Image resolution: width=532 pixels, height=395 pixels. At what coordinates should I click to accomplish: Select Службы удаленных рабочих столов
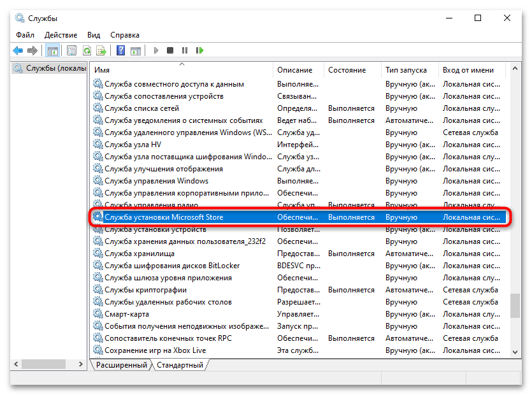[299, 302]
